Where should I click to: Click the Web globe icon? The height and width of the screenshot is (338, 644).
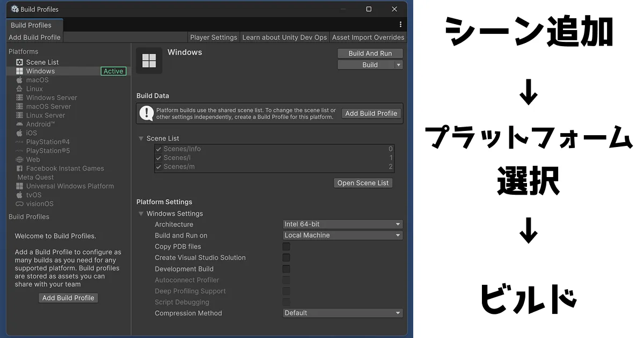click(x=19, y=159)
